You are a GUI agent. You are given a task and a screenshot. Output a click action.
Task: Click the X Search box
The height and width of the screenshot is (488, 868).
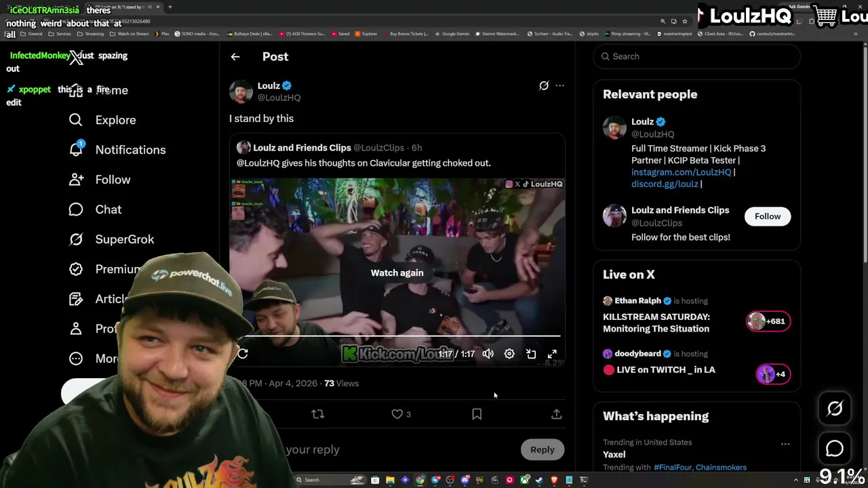coord(697,56)
